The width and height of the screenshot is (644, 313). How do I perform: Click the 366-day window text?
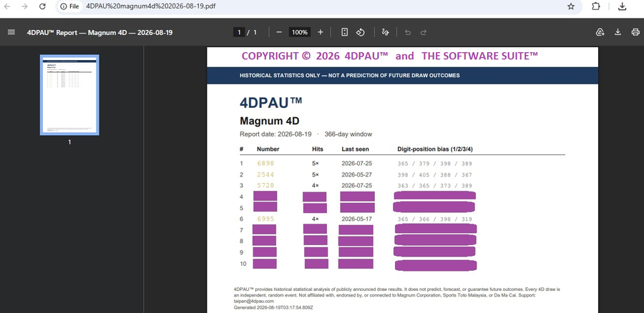click(x=348, y=134)
